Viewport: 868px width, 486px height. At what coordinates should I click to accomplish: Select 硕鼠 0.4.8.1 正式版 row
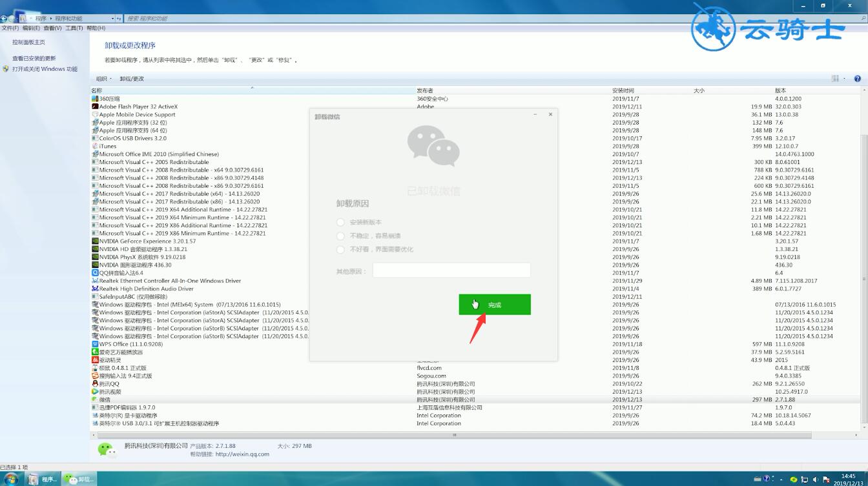475,368
